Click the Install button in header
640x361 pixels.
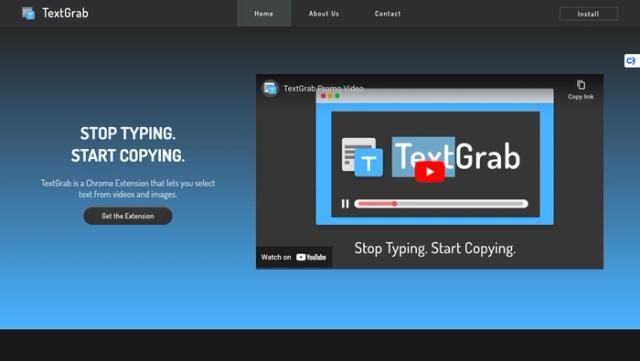tap(588, 14)
